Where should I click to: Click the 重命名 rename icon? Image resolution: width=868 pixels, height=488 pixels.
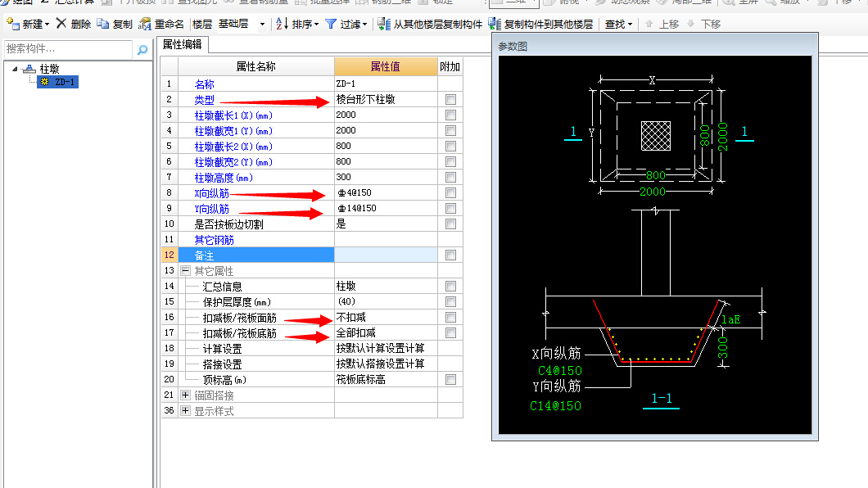click(x=145, y=24)
